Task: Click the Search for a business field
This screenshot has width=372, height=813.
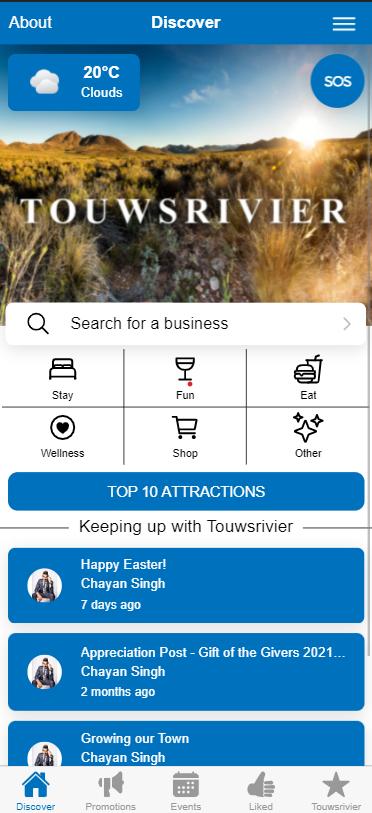Action: tap(186, 324)
